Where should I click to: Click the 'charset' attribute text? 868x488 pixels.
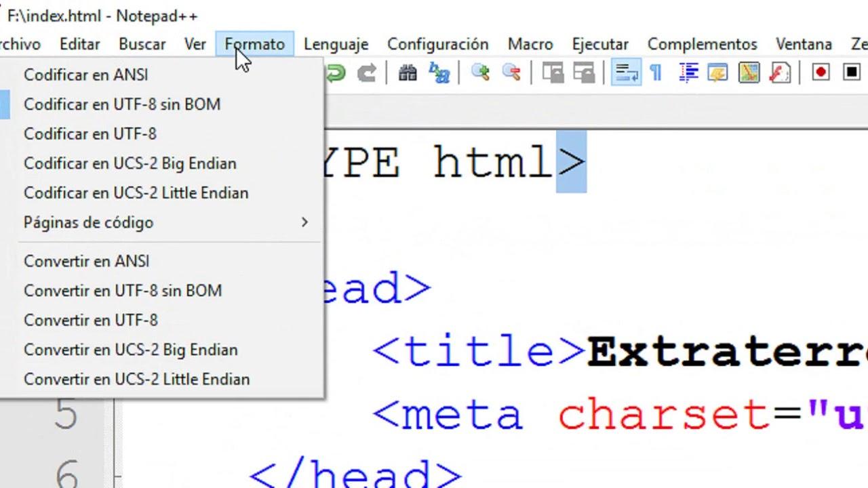(663, 415)
